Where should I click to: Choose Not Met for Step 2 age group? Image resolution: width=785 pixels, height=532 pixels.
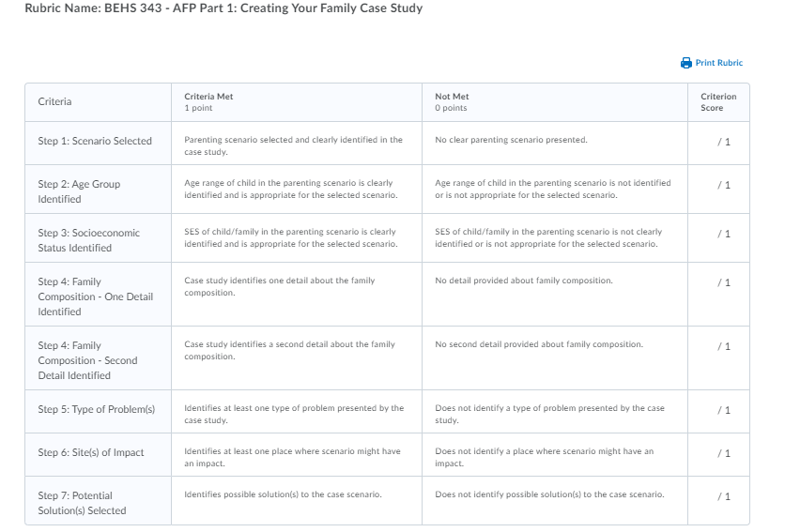[555, 190]
